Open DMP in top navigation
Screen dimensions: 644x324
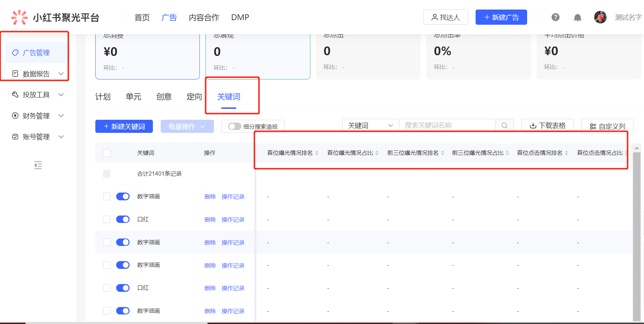(x=240, y=17)
